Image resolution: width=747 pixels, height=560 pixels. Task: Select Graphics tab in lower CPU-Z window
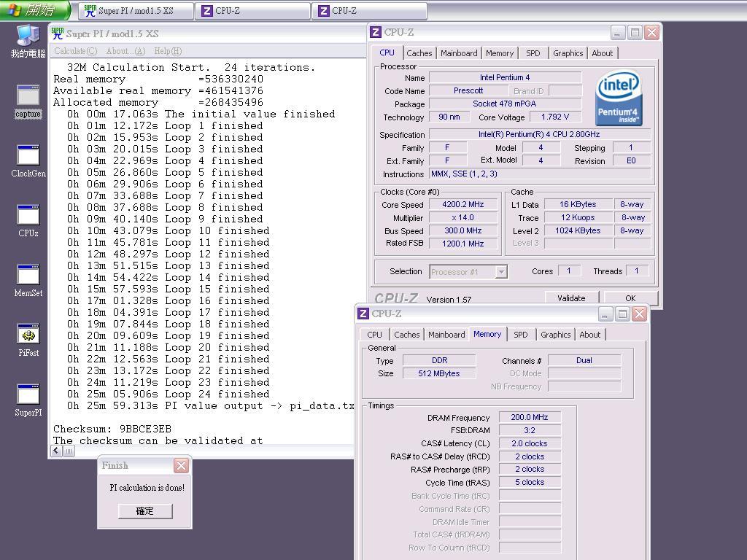pos(555,335)
